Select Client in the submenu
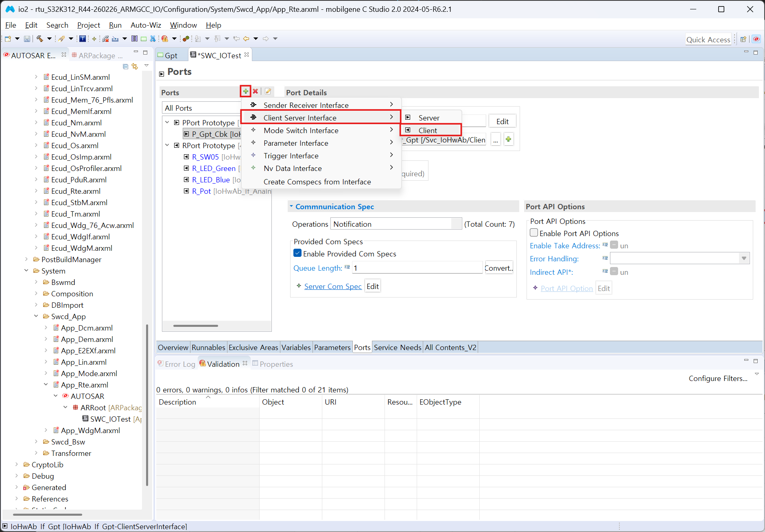The width and height of the screenshot is (765, 532). tap(431, 130)
